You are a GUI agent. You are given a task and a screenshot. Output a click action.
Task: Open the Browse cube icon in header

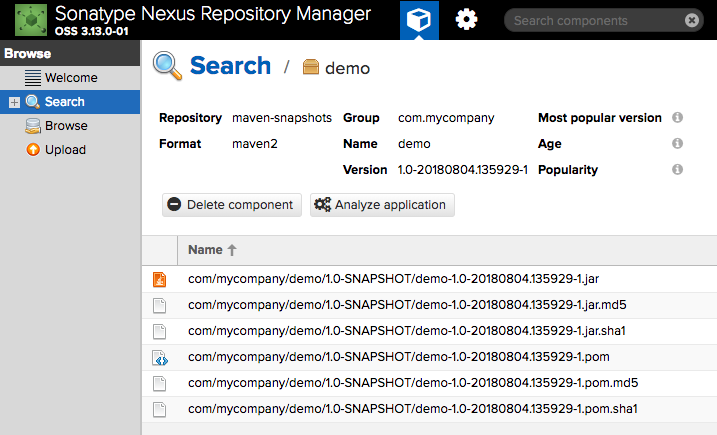419,20
